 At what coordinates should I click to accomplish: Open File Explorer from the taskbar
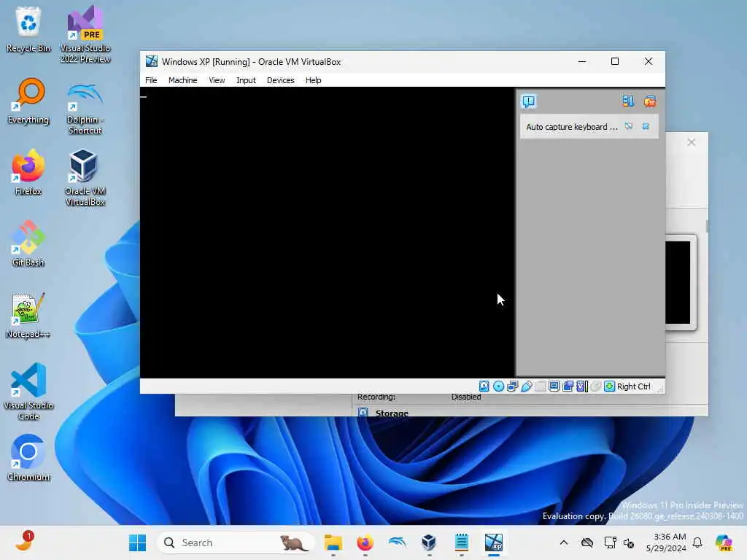point(333,542)
